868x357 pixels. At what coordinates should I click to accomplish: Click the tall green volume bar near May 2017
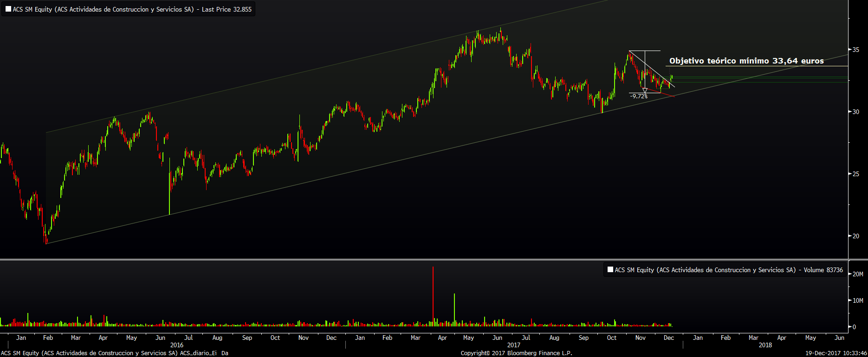click(x=454, y=310)
